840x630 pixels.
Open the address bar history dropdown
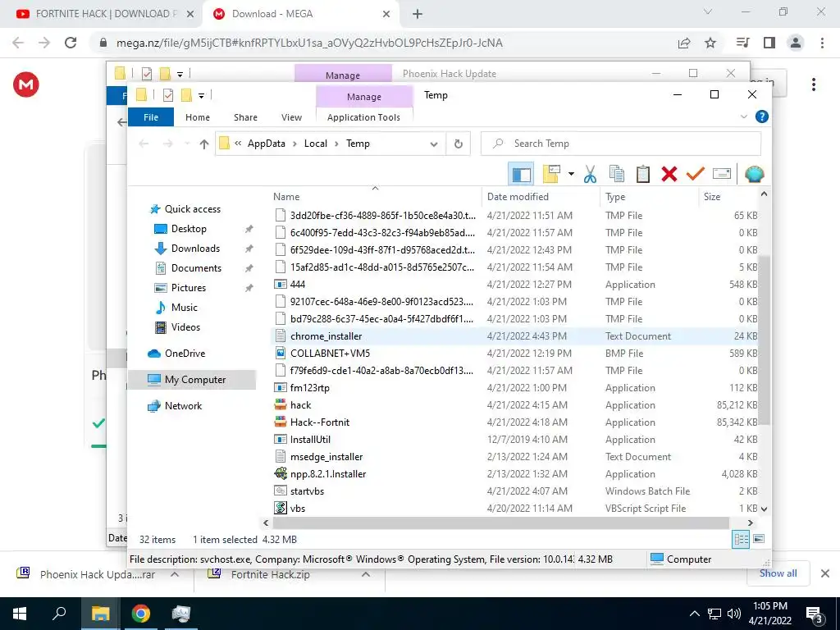pos(434,144)
